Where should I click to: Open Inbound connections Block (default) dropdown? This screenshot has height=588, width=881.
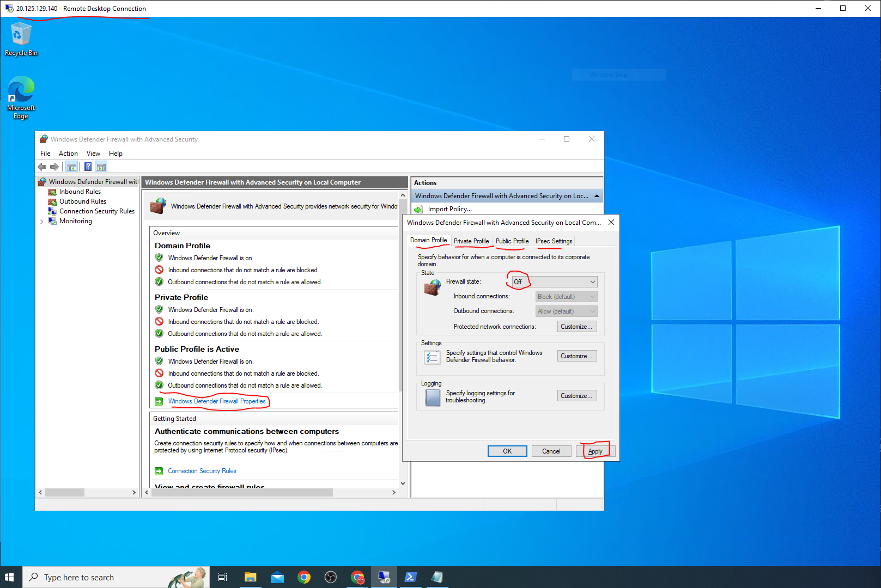point(566,296)
